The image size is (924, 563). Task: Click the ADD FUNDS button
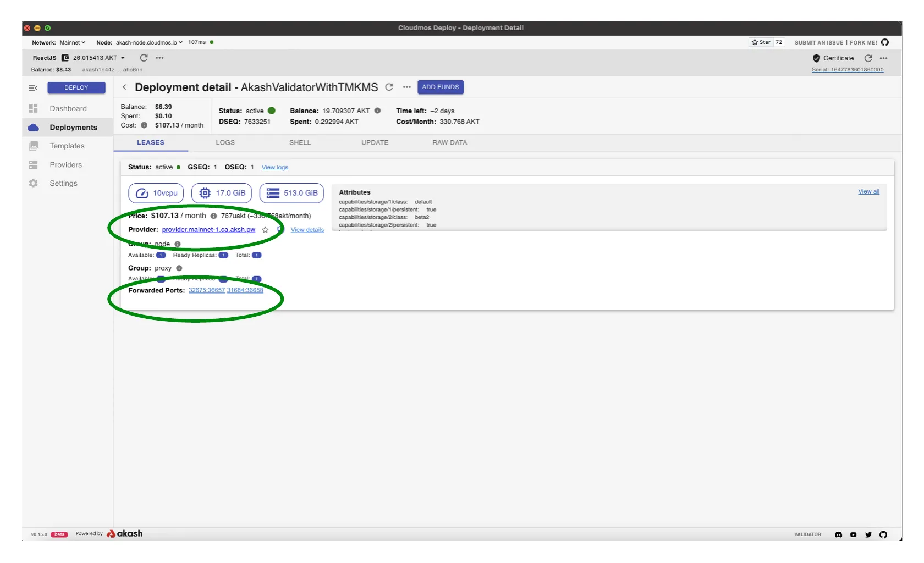[440, 87]
